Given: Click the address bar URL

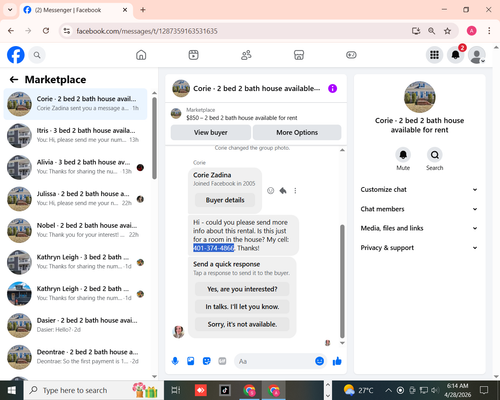Looking at the screenshot, I should point(147,31).
